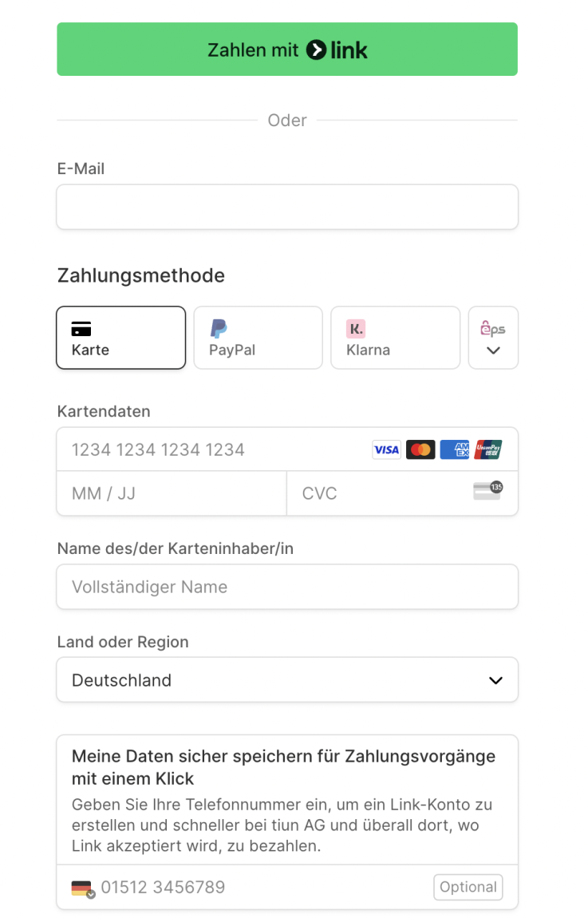588x918 pixels.
Task: Click the German flag country selector
Action: tap(82, 888)
